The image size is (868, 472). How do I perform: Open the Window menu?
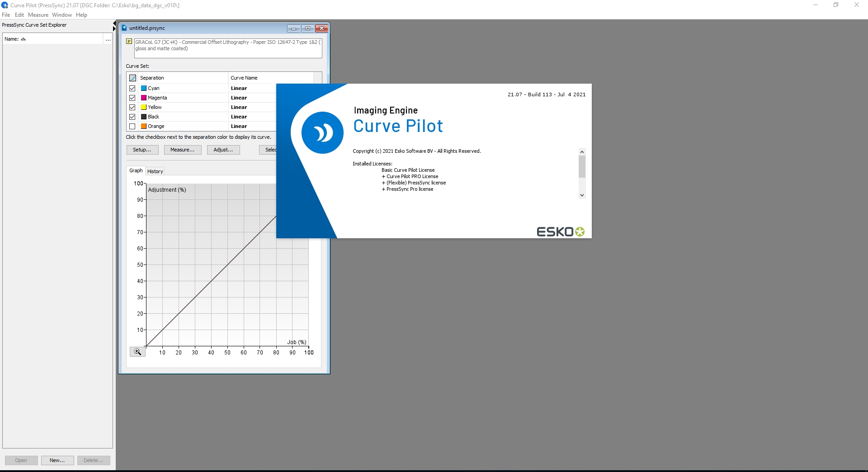[62, 15]
